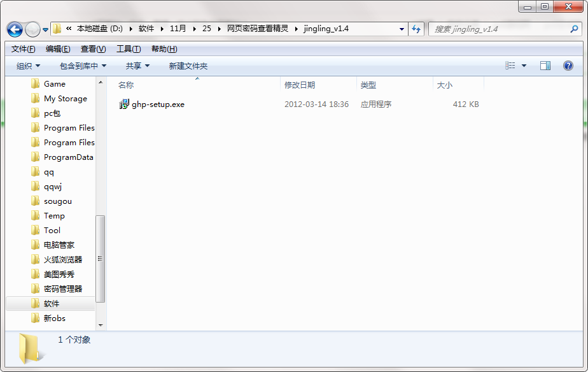Click the navigation pane scroll-up arrow
This screenshot has width=588, height=372.
[x=101, y=82]
